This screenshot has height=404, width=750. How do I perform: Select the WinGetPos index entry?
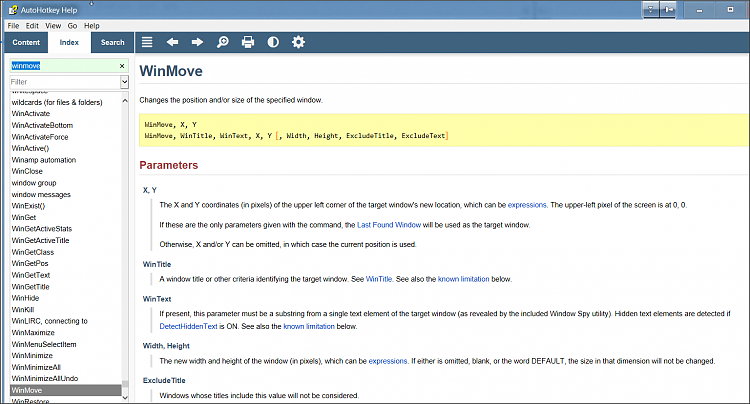tap(30, 263)
